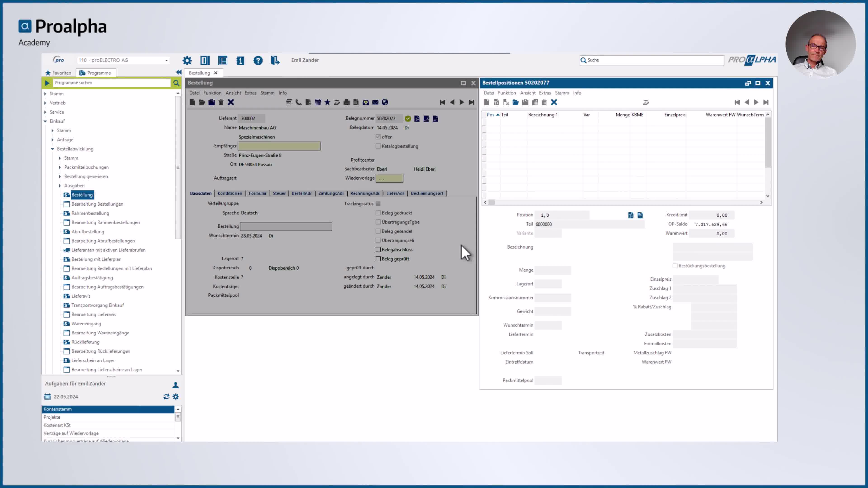This screenshot has width=868, height=488.
Task: Check ÜbertragungsFgbe checkbox
Action: pyautogui.click(x=378, y=222)
